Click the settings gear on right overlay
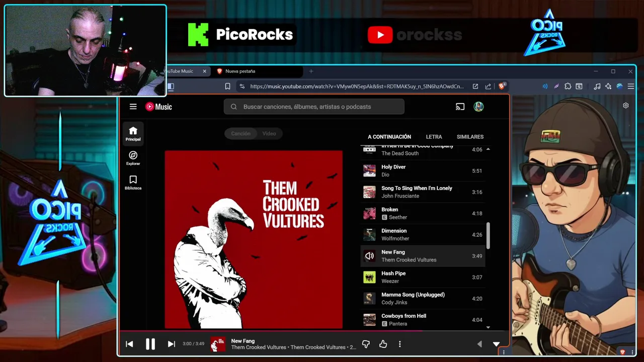Viewport: 644px width, 362px height. click(626, 106)
